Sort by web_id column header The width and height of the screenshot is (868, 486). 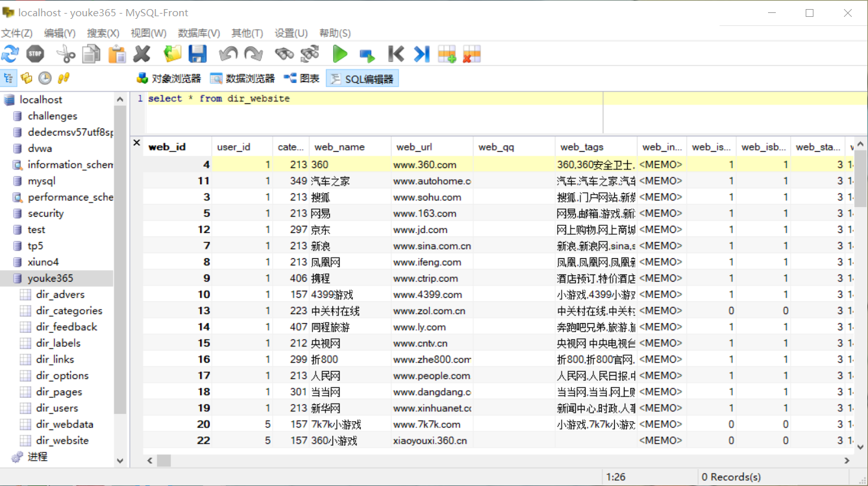click(x=177, y=147)
